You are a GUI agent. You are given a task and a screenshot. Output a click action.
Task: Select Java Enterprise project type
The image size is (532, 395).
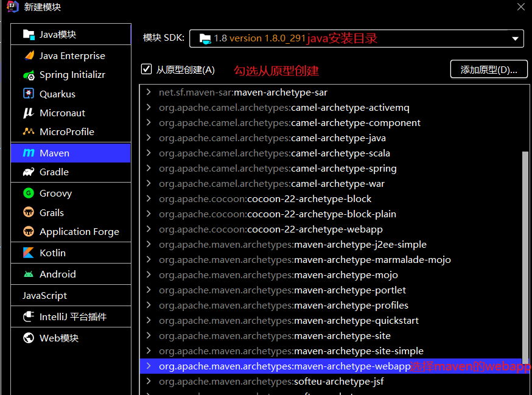coord(71,55)
